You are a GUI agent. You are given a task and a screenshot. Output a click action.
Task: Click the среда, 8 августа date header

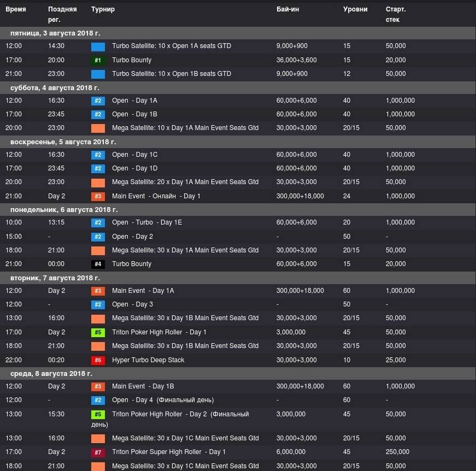coord(51,374)
